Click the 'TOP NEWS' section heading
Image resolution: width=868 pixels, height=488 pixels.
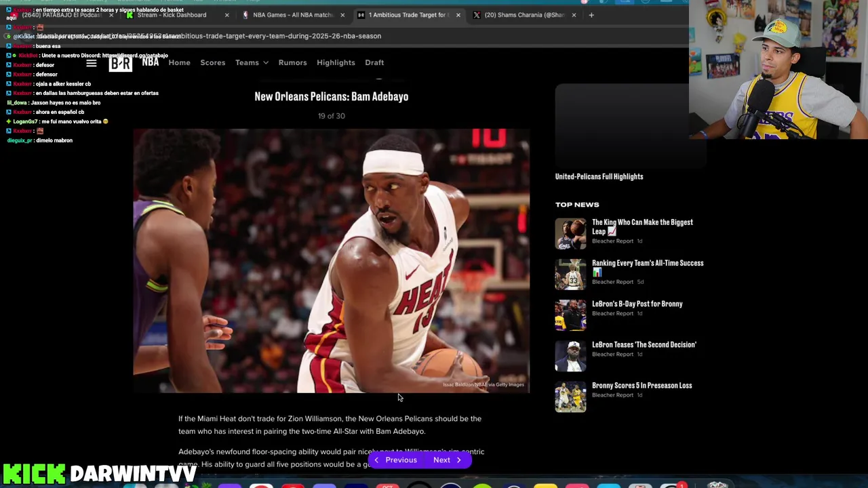[577, 204]
